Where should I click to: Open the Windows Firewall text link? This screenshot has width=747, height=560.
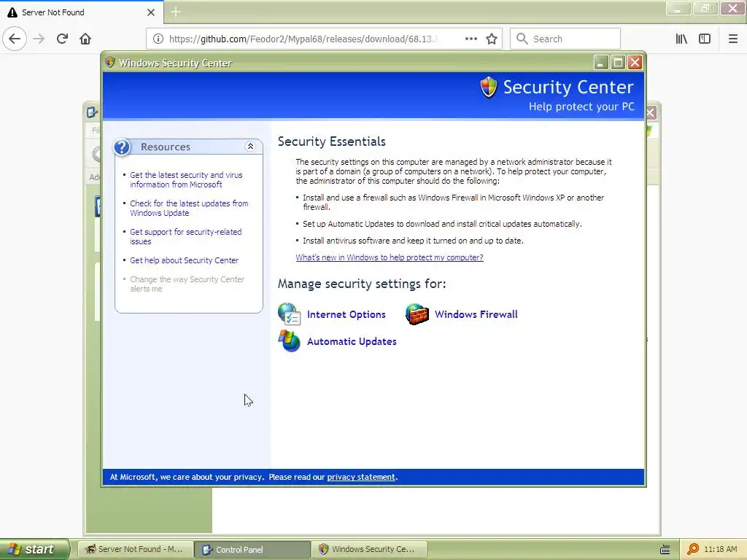coord(476,314)
